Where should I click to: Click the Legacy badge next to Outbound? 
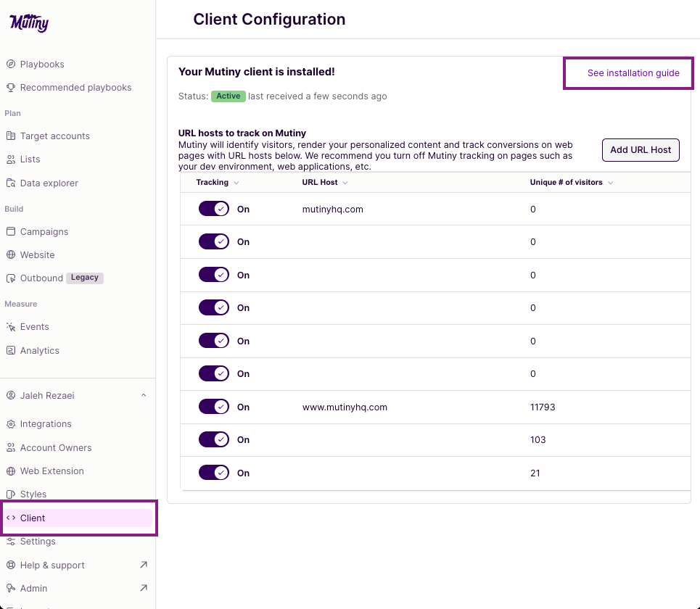pyautogui.click(x=85, y=278)
